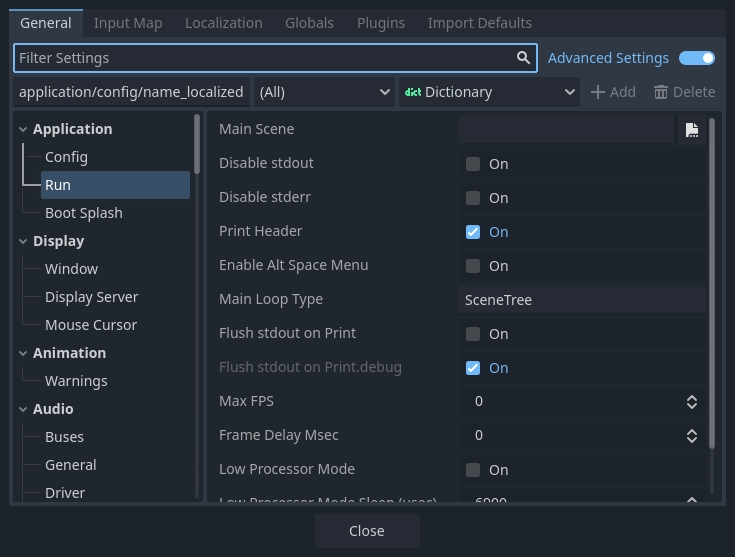Image resolution: width=735 pixels, height=557 pixels.
Task: Open the (All) feature filter dropdown
Action: (324, 92)
